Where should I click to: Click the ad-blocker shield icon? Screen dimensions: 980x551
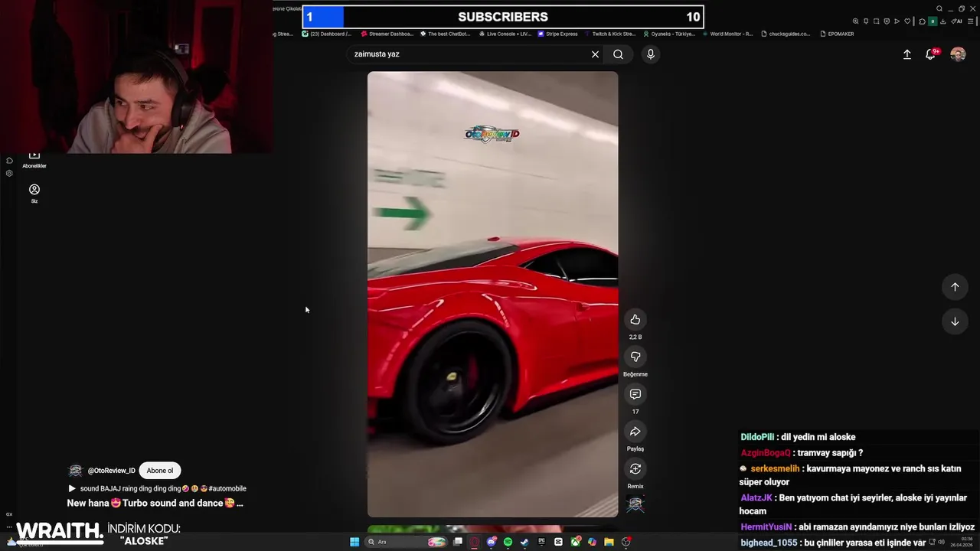[x=887, y=21]
